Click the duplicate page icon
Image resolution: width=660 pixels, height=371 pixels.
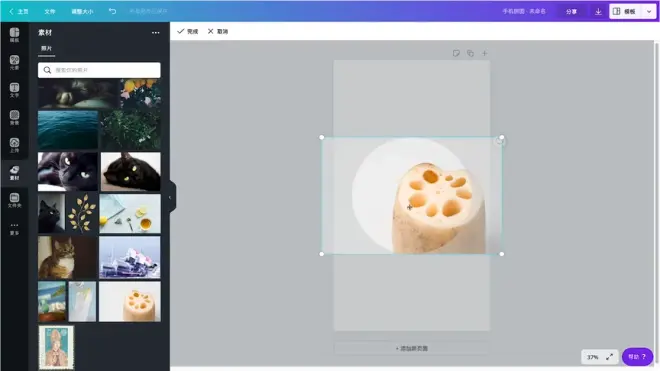click(x=470, y=53)
